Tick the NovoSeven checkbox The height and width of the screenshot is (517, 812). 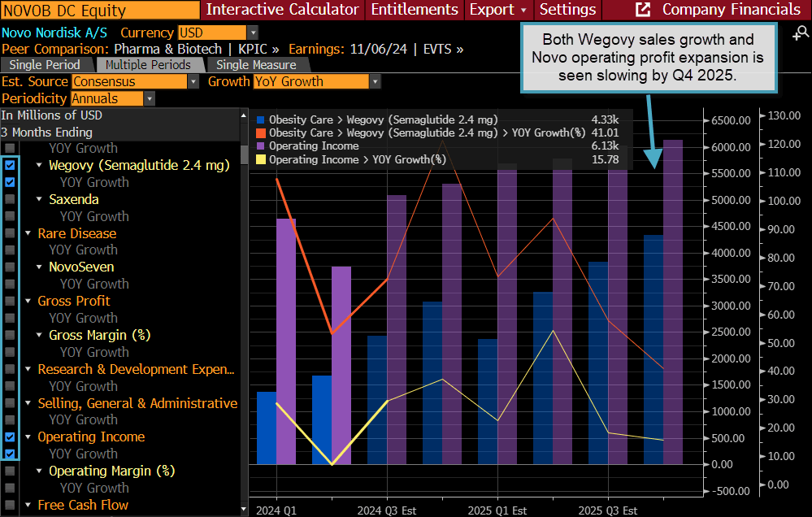(10, 267)
